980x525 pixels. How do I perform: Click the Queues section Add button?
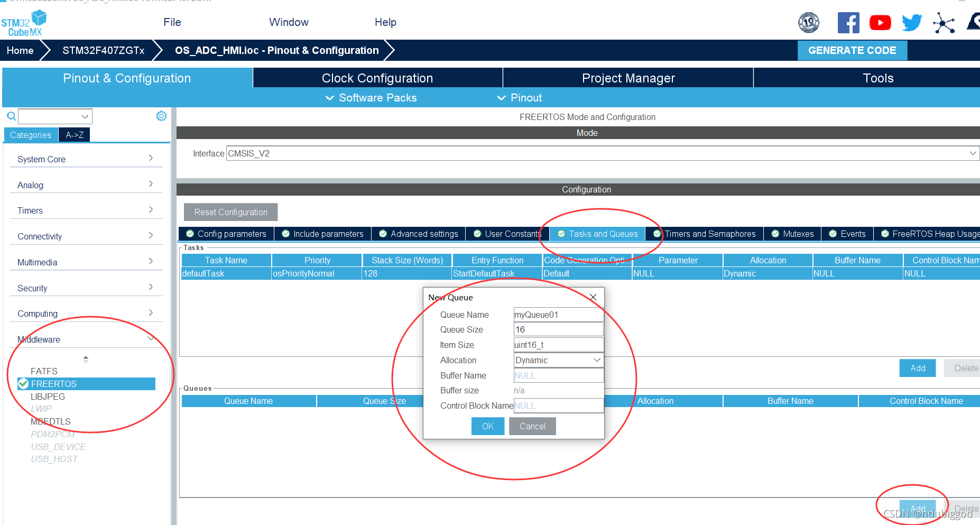(918, 509)
